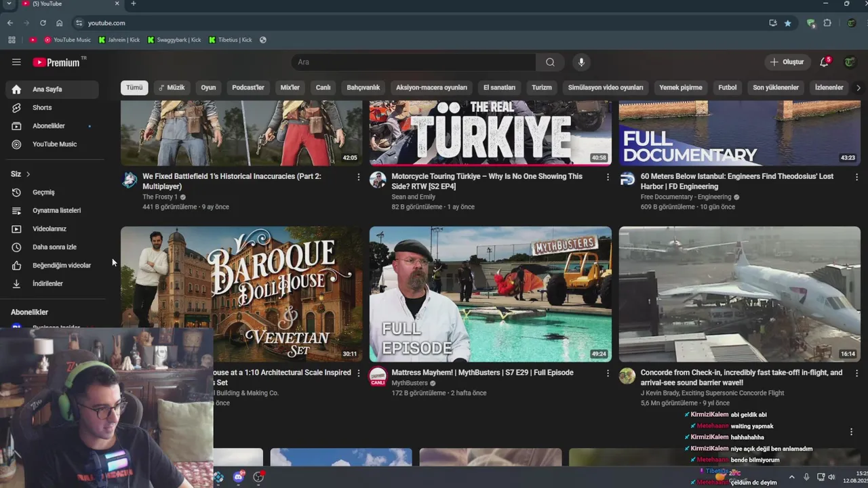
Task: Open the YouTube account avatar menu
Action: 850,62
